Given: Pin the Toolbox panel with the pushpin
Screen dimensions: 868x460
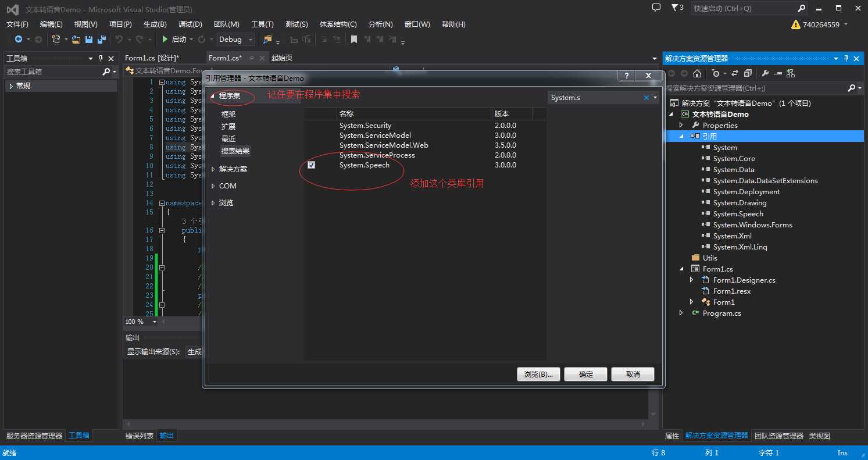Looking at the screenshot, I should pyautogui.click(x=101, y=58).
